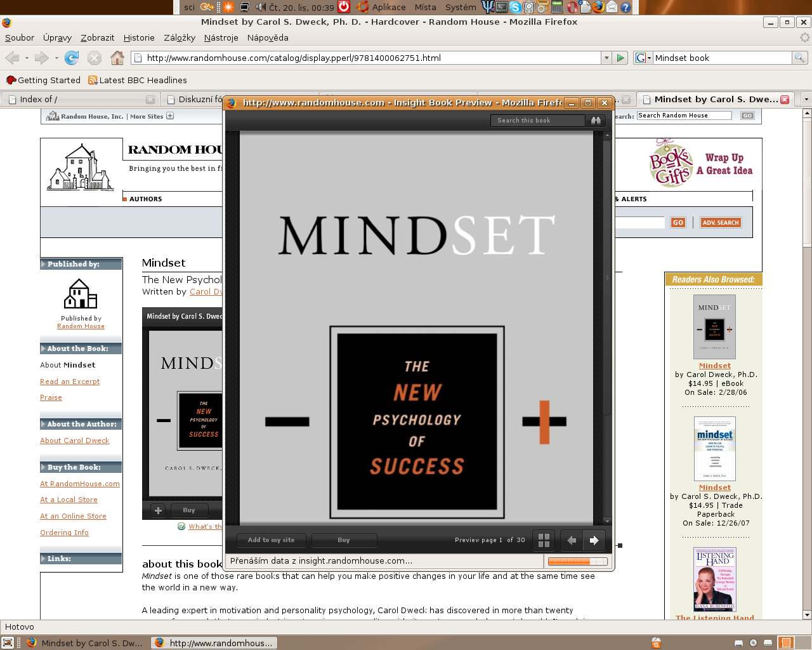Open mail icon in top panel
812x650 pixels.
click(x=612, y=7)
